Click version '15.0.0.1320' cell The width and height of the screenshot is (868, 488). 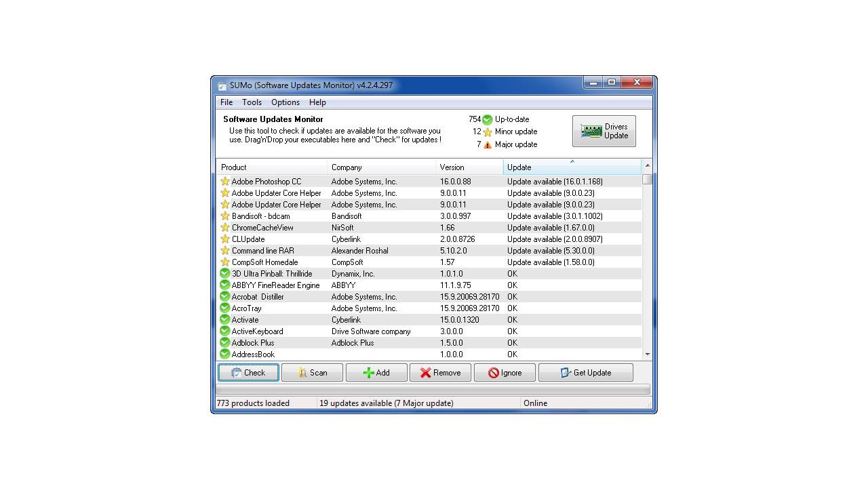pos(459,320)
